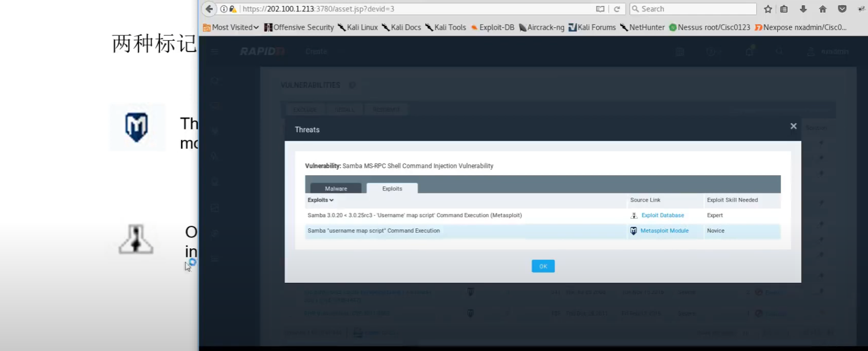
Task: Select Samba "username map script" Command Execution row
Action: [x=543, y=231]
